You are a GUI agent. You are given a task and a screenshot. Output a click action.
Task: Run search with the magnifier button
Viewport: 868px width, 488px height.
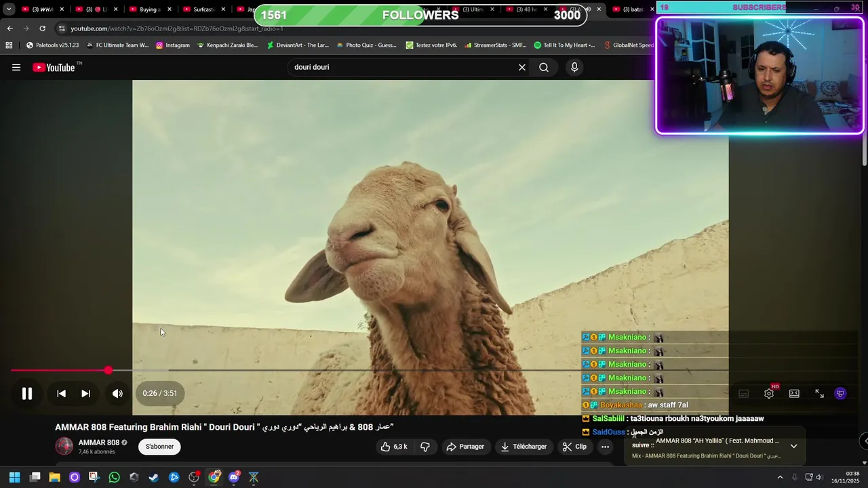pyautogui.click(x=544, y=67)
